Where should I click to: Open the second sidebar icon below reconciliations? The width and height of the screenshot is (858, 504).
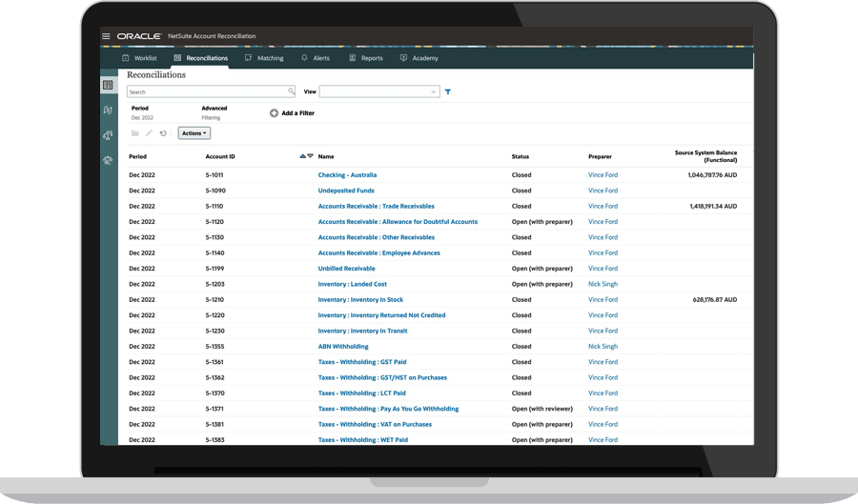108,110
